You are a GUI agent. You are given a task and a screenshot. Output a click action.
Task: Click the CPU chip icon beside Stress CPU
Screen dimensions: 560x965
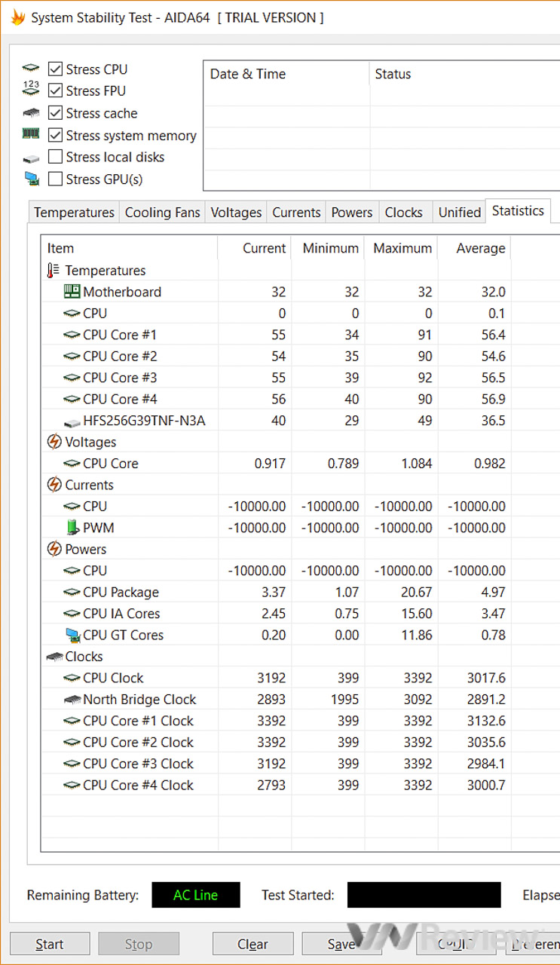click(31, 69)
